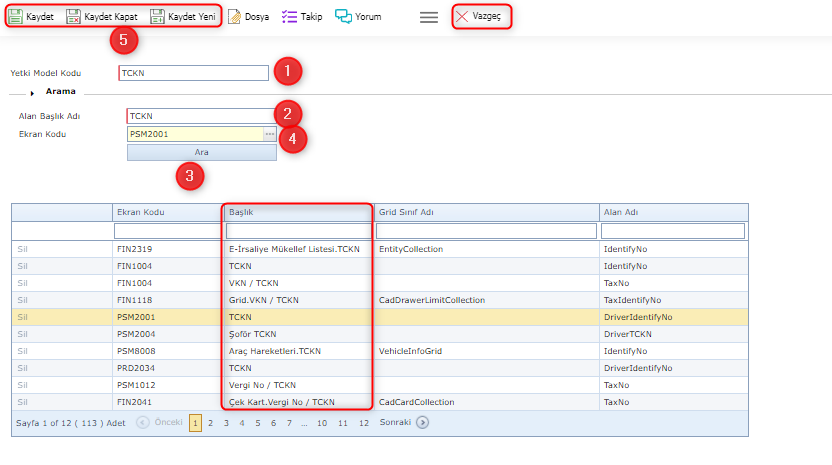Cancel using the Vazgeç button
Viewport: 832px width, 465px height.
click(482, 17)
